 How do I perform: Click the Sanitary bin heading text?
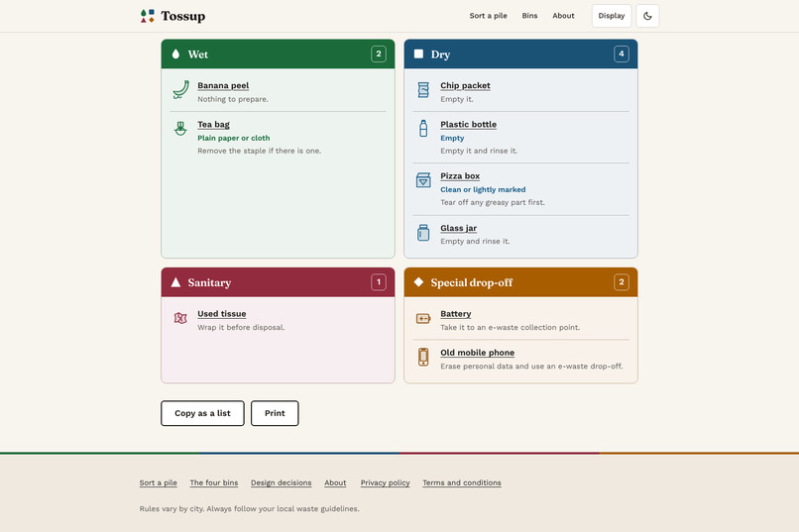pos(209,282)
